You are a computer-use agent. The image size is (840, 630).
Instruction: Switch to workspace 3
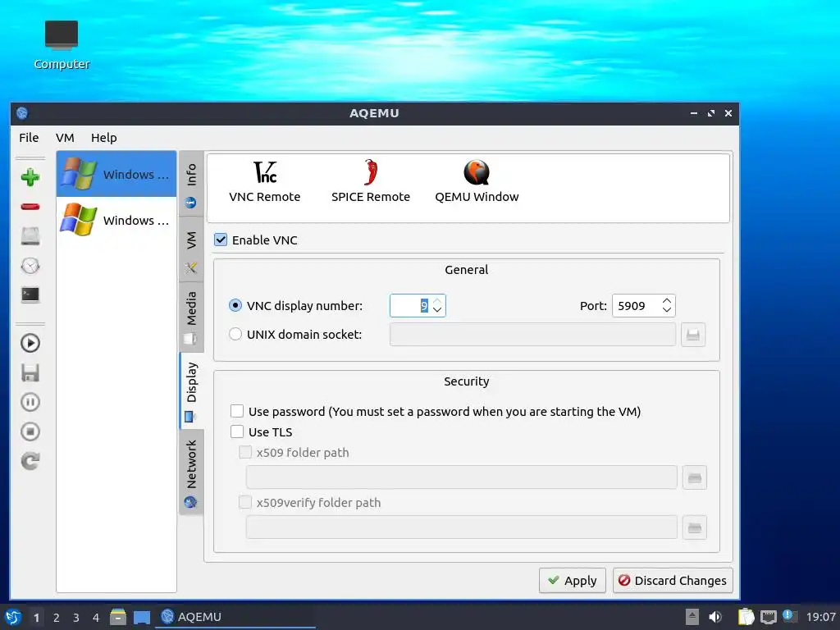(76, 618)
